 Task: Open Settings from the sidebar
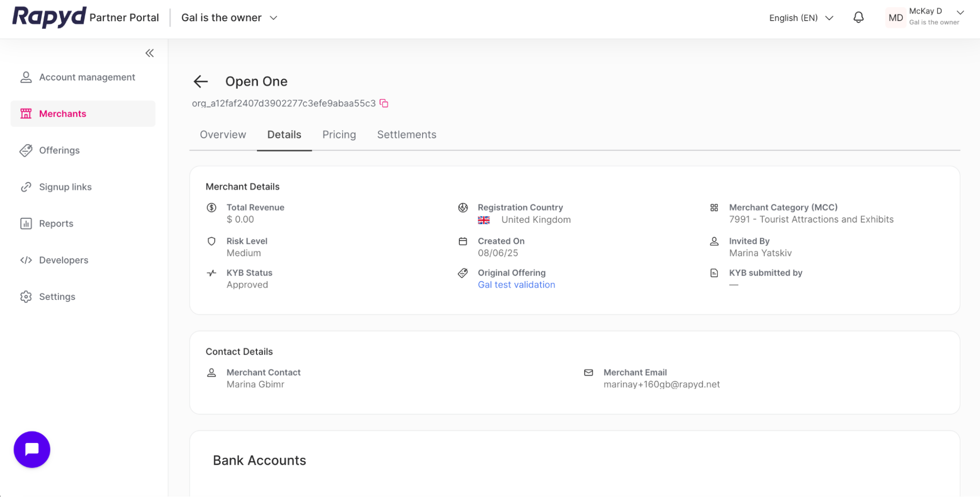[57, 296]
